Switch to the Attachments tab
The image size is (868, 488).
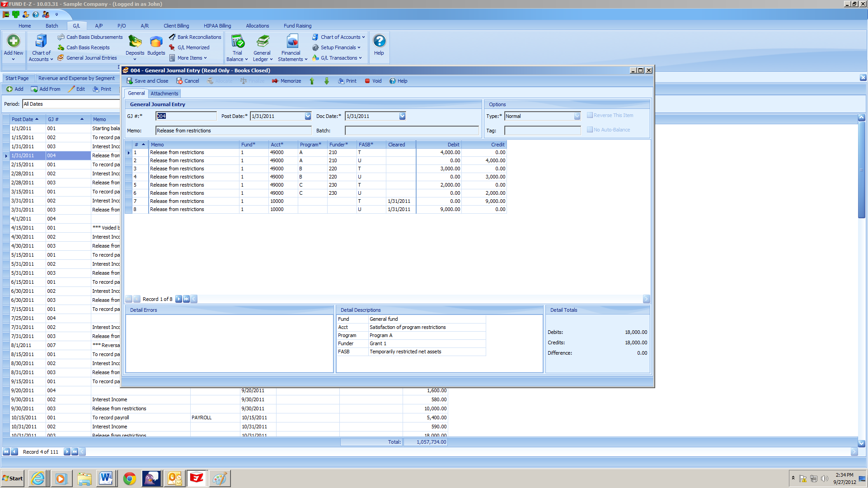164,94
